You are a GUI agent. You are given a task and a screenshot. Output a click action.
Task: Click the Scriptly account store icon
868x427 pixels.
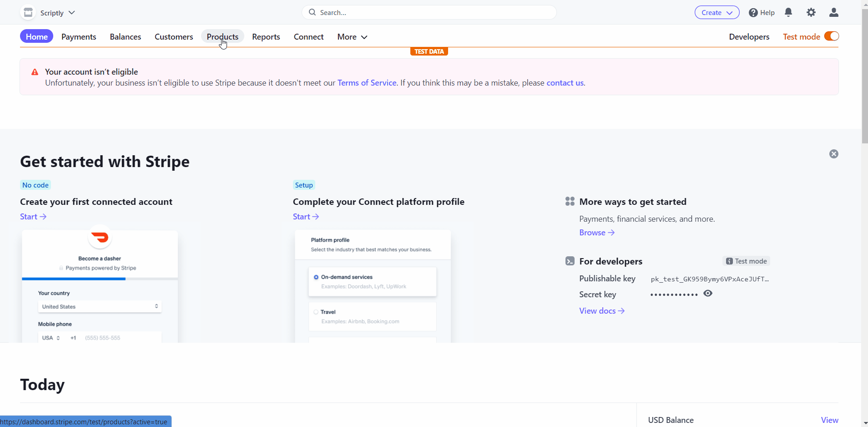[x=28, y=12]
